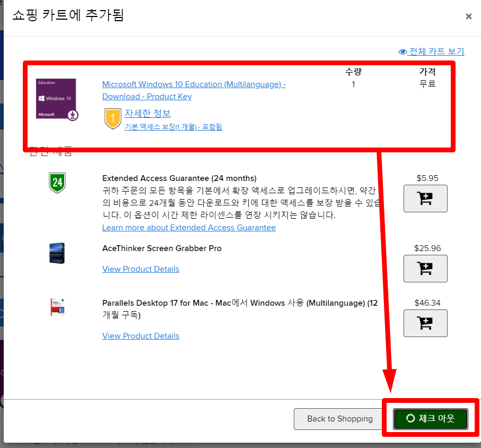The height and width of the screenshot is (448, 481).
Task: Open 기본 액세스 보장(1 개월) - 포함됨 link
Action: coord(173,127)
